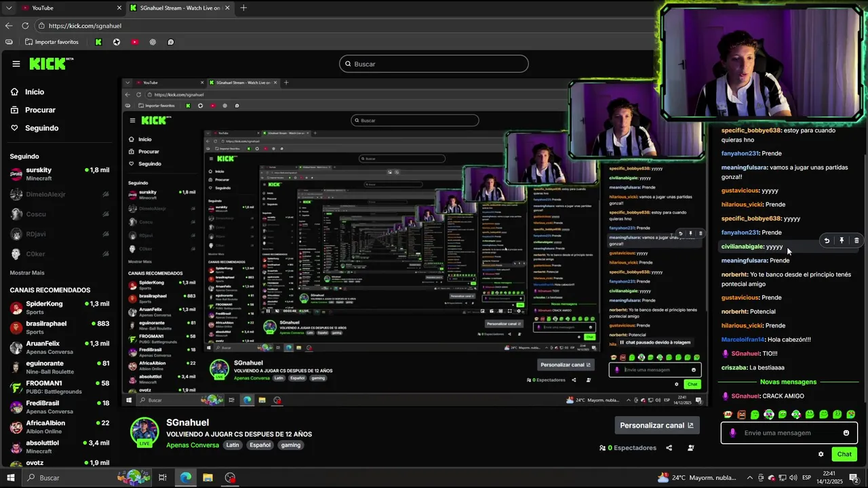868x488 pixels.
Task: Open the soccer ball bookmark in favorites bar
Action: tap(117, 42)
